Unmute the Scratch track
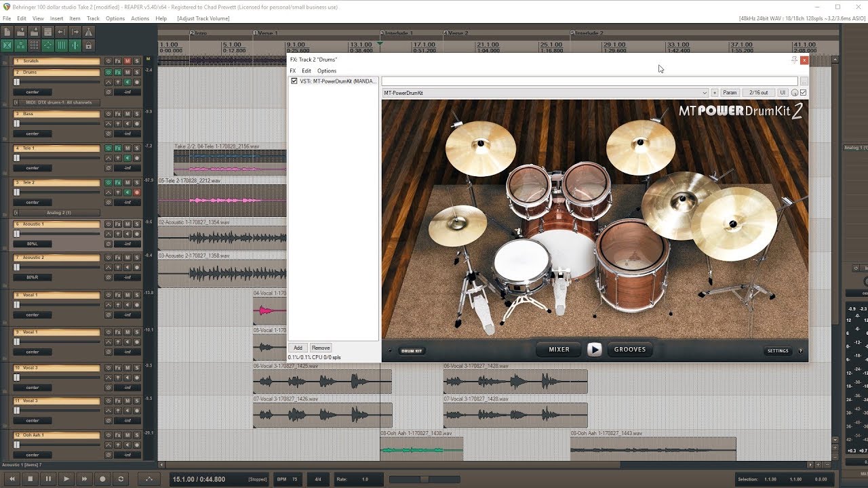 click(127, 61)
